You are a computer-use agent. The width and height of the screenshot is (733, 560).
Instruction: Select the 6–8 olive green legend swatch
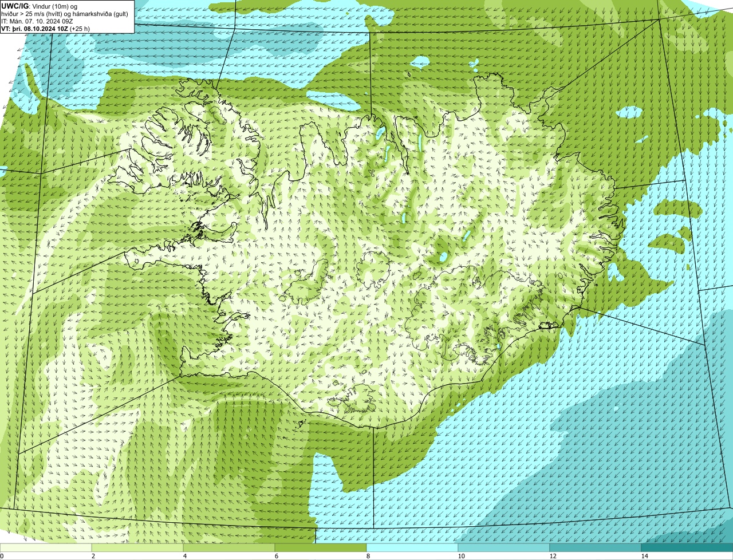click(x=321, y=548)
